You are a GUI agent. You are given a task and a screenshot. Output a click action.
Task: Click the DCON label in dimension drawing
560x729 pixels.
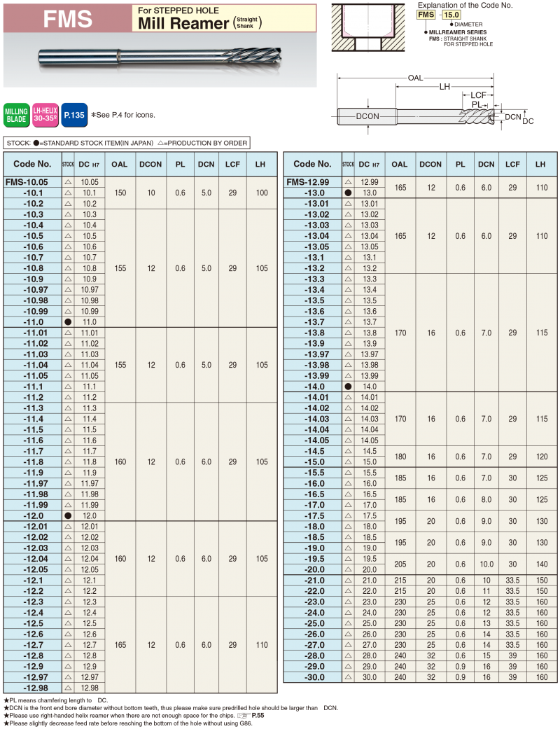point(367,116)
